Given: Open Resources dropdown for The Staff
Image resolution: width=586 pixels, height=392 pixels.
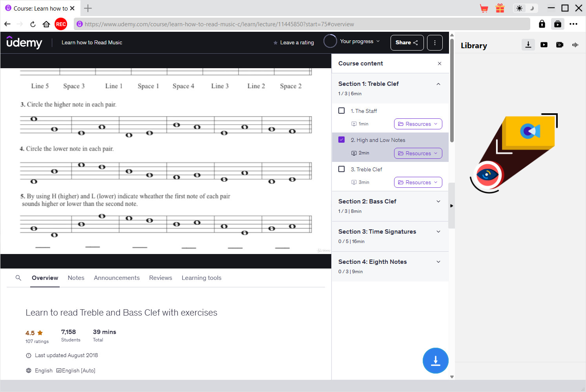Looking at the screenshot, I should [418, 124].
